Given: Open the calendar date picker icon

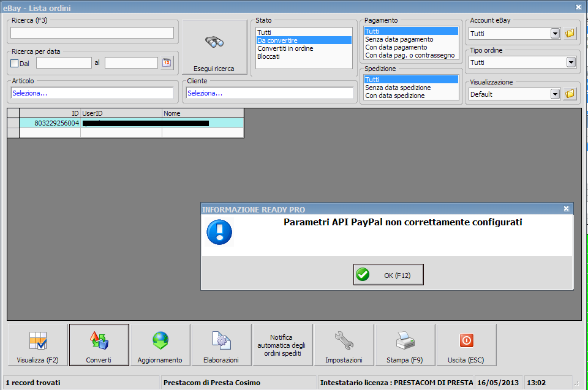Looking at the screenshot, I should (x=167, y=62).
